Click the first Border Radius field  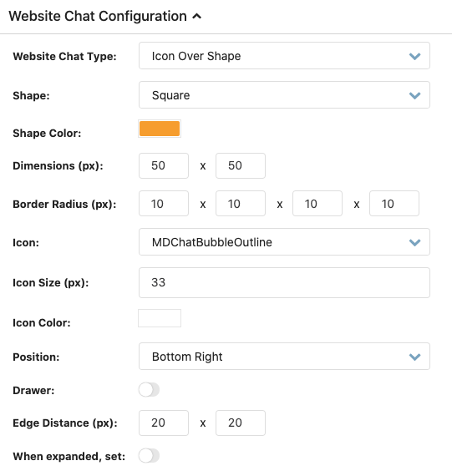(x=164, y=204)
